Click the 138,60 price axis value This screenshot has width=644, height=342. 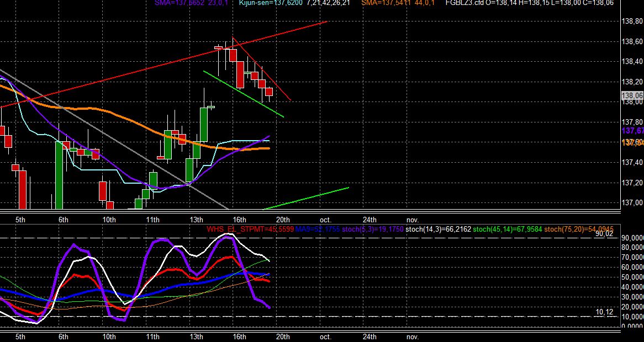click(x=632, y=41)
